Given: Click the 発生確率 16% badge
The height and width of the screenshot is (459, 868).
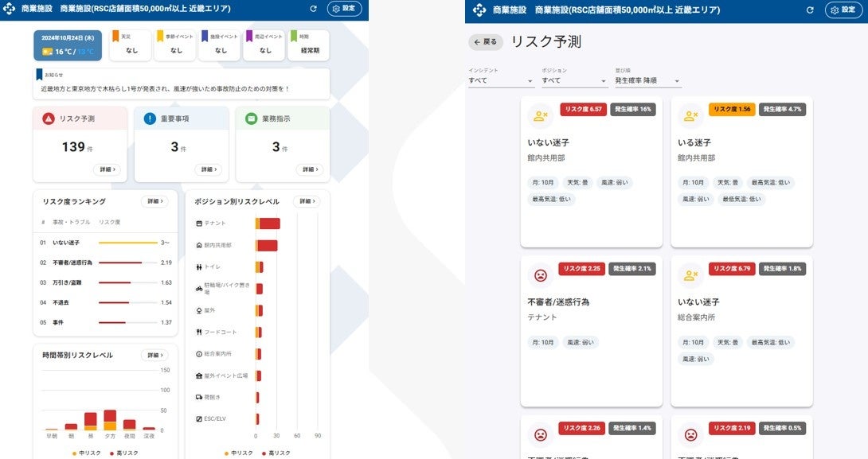Looking at the screenshot, I should coord(633,110).
